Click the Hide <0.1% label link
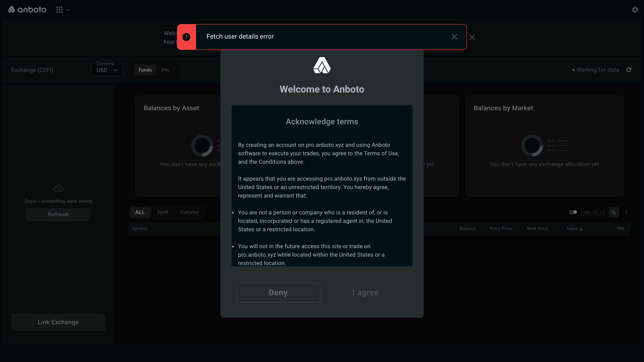The height and width of the screenshot is (362, 644). coord(593,212)
